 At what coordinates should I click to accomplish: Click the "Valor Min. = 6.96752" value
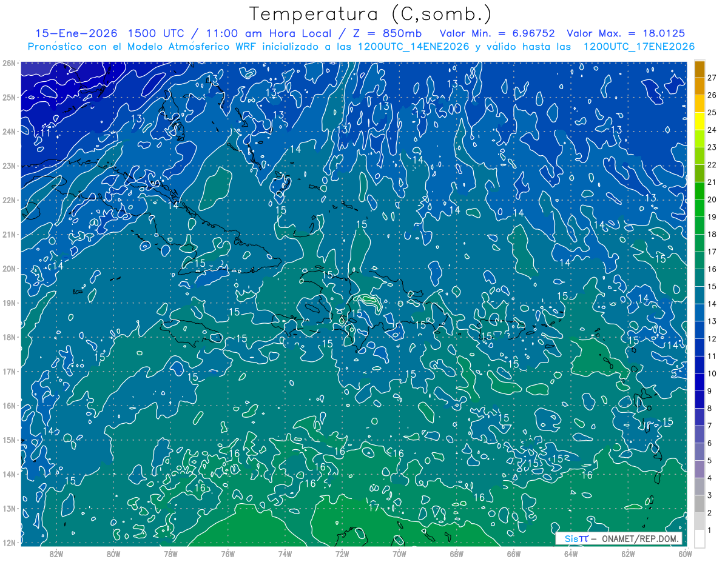point(496,33)
